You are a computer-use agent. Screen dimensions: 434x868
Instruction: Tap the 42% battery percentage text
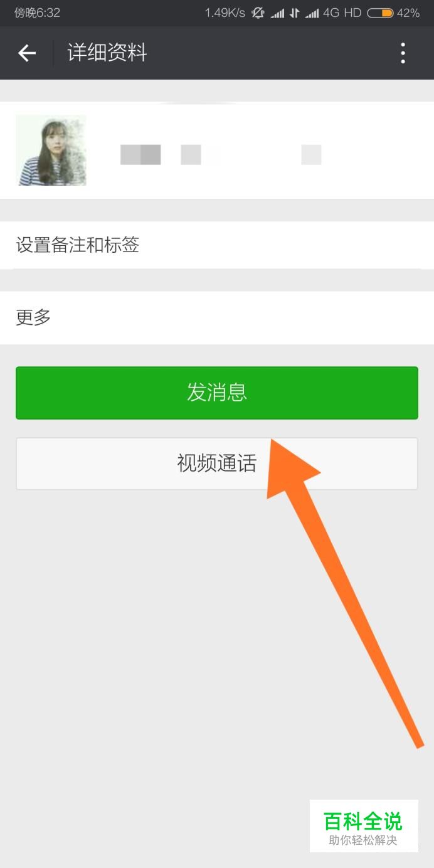(408, 13)
